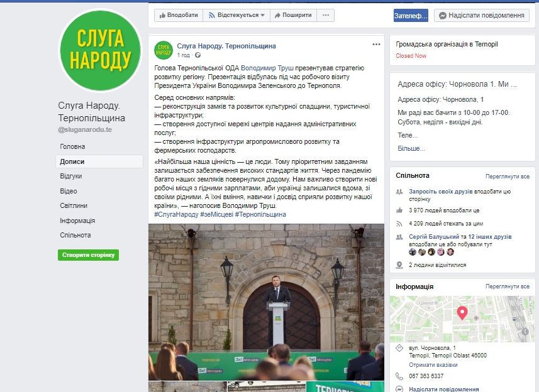Click the Адреса офісу: Чорновола 1 heading
The width and height of the screenshot is (539, 392).
457,84
